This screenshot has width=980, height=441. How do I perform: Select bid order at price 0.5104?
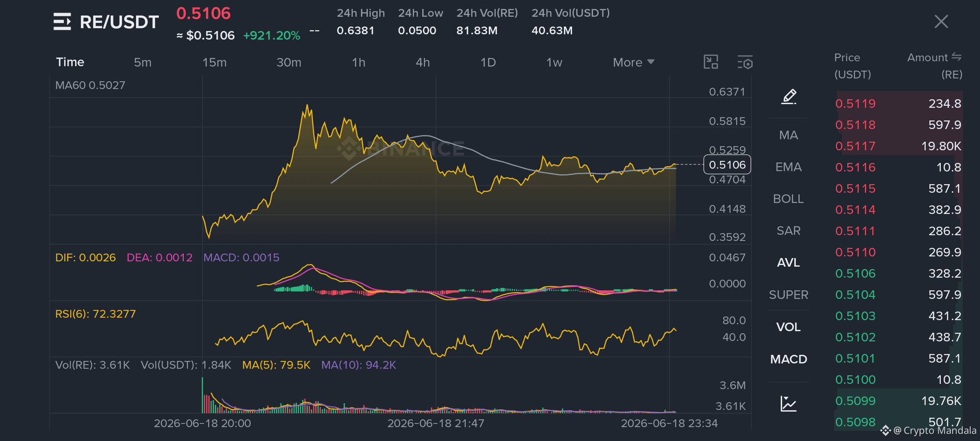(x=898, y=294)
